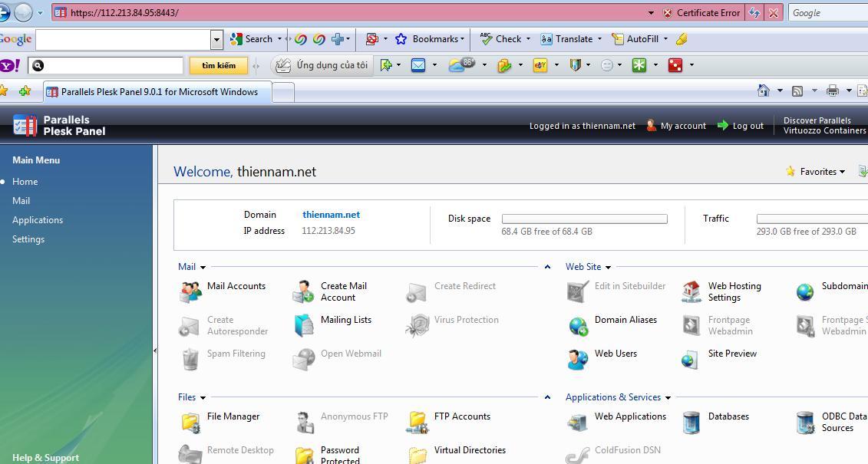Screen dimensions: 868x464
Task: Click the Log out link
Action: coord(741,126)
